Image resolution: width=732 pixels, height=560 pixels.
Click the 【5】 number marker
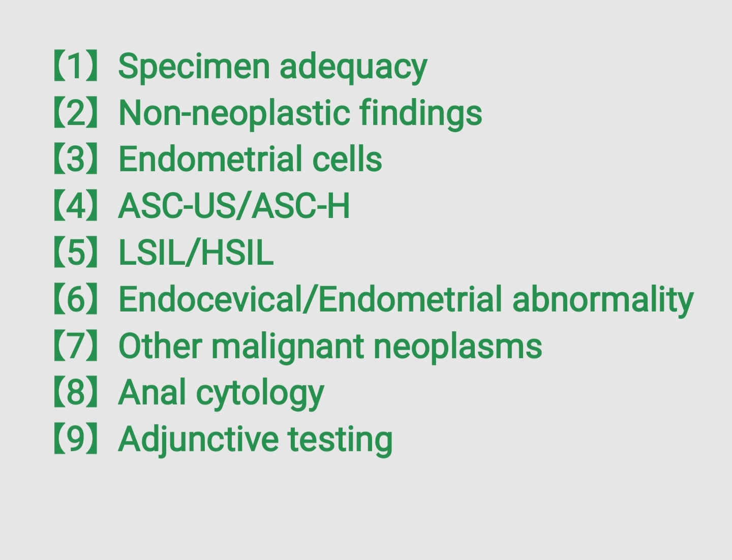tap(76, 252)
